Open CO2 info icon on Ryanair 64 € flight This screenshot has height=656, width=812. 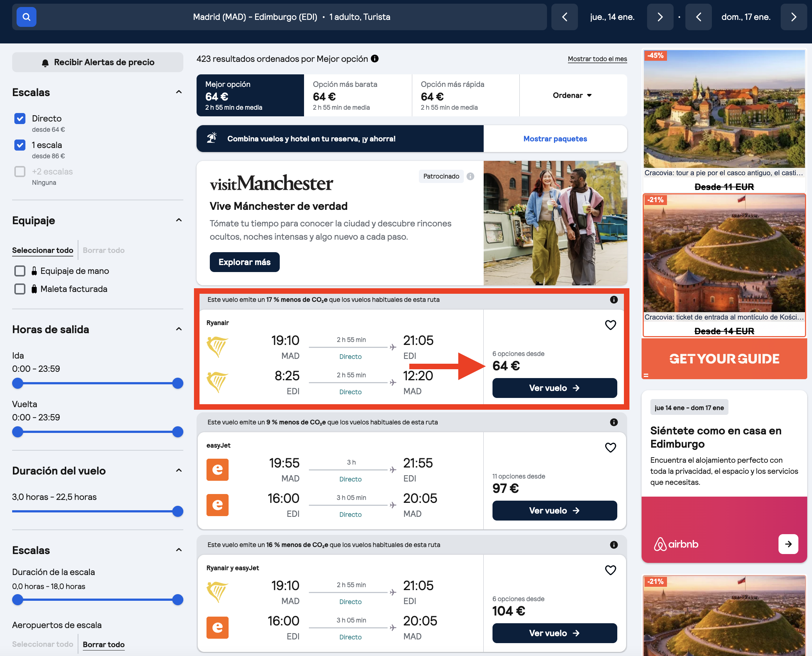[614, 300]
